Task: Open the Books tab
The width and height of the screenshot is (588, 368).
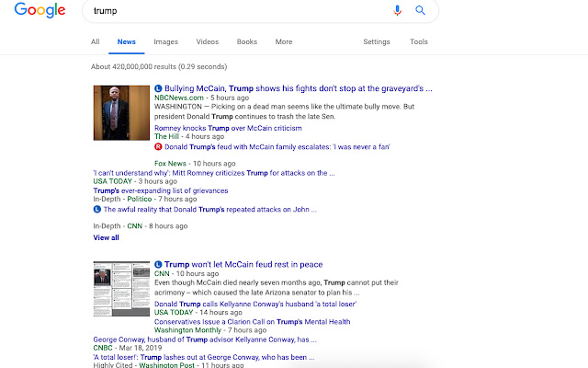Action: point(247,41)
